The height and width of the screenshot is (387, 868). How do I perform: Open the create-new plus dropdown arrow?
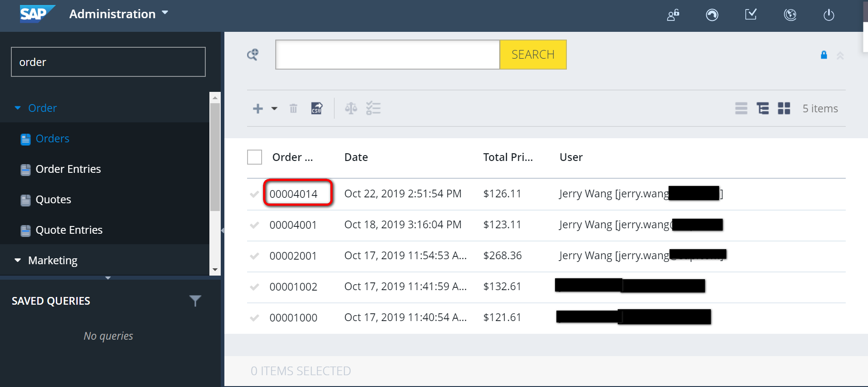274,109
